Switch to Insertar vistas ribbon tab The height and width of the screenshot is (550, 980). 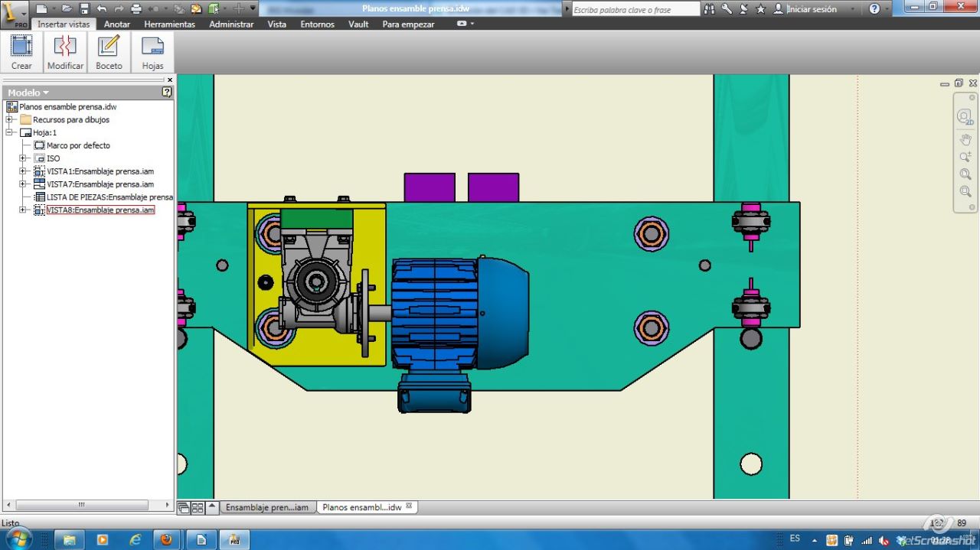pos(64,24)
